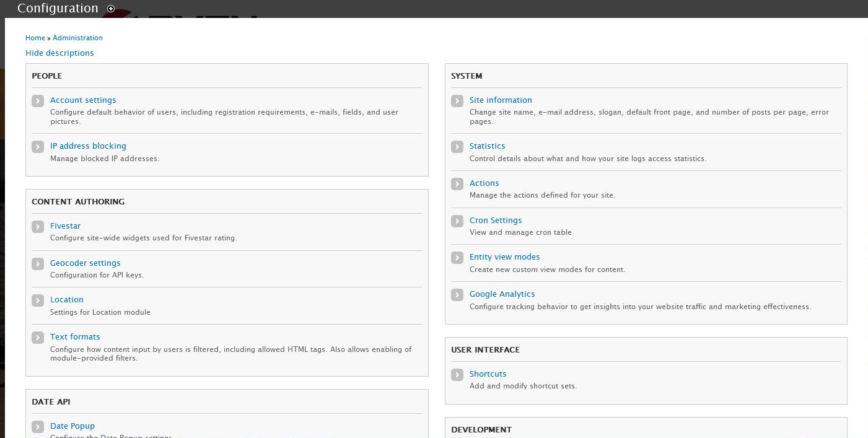This screenshot has width=868, height=438.
Task: Click arrow icon beside Site information
Action: coord(457,101)
